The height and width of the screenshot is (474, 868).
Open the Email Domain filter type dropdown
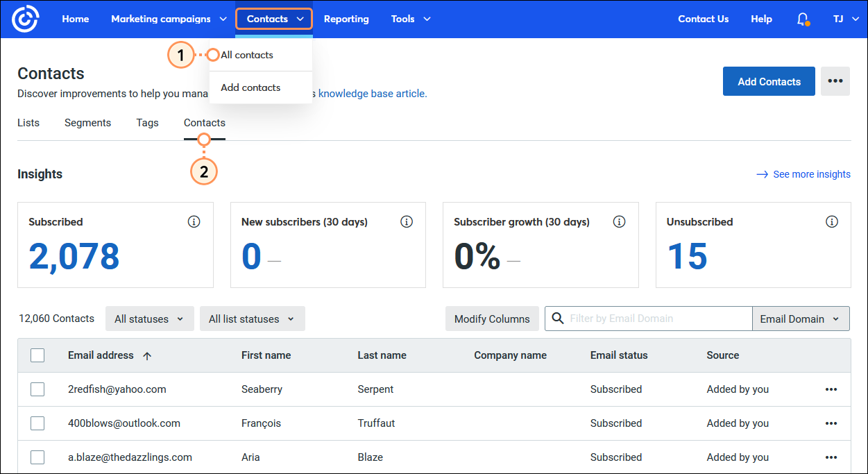[800, 319]
